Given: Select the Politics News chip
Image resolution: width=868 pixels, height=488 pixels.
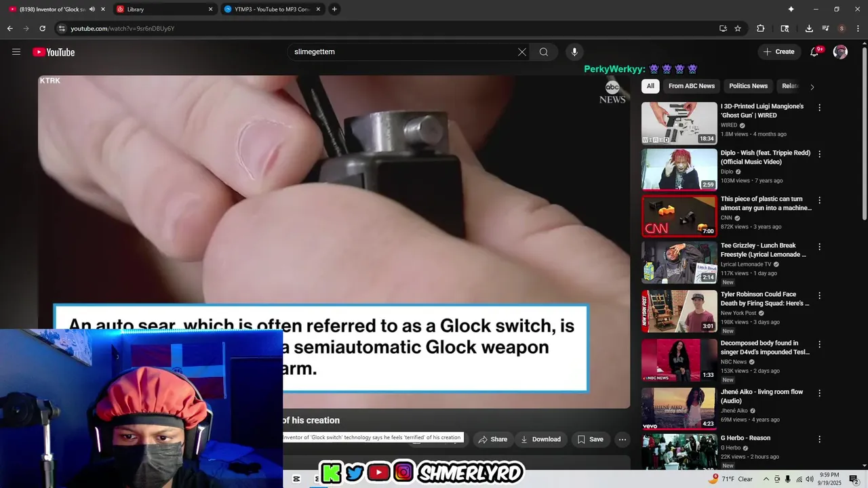Looking at the screenshot, I should pyautogui.click(x=748, y=86).
